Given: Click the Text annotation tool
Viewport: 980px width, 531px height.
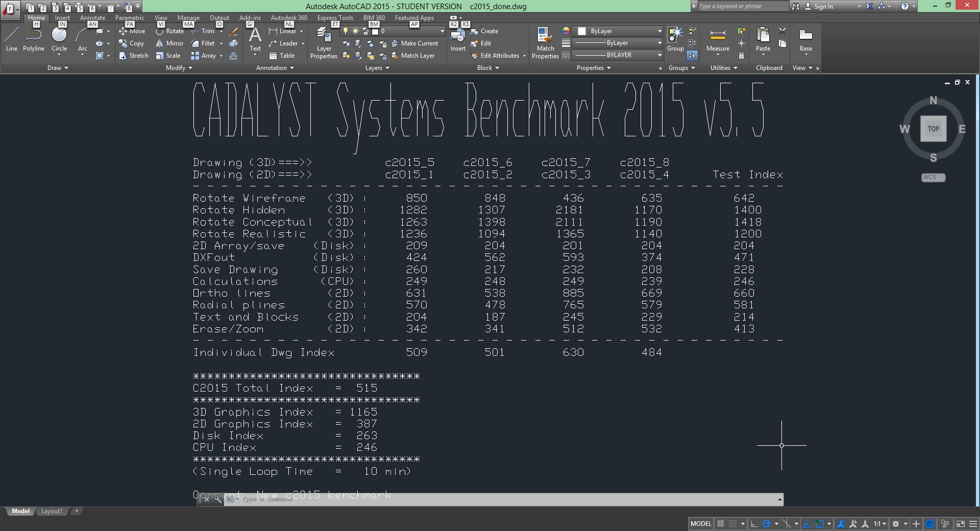Looking at the screenshot, I should point(255,40).
